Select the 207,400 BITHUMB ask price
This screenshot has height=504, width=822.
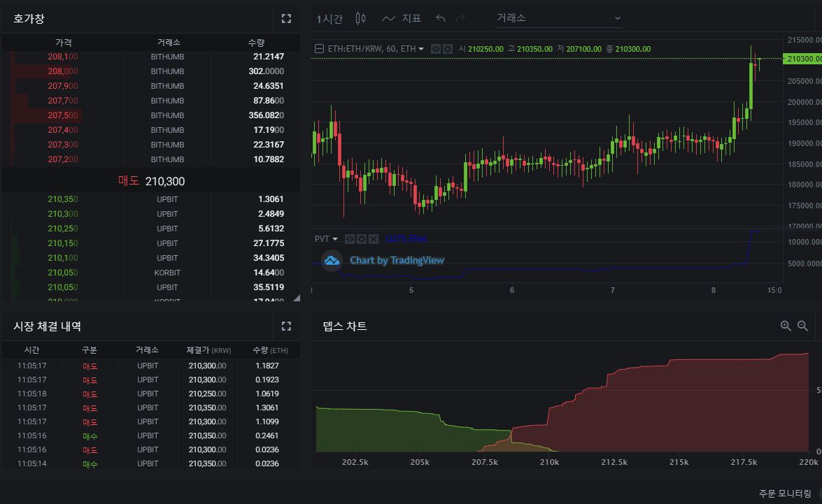pyautogui.click(x=63, y=130)
